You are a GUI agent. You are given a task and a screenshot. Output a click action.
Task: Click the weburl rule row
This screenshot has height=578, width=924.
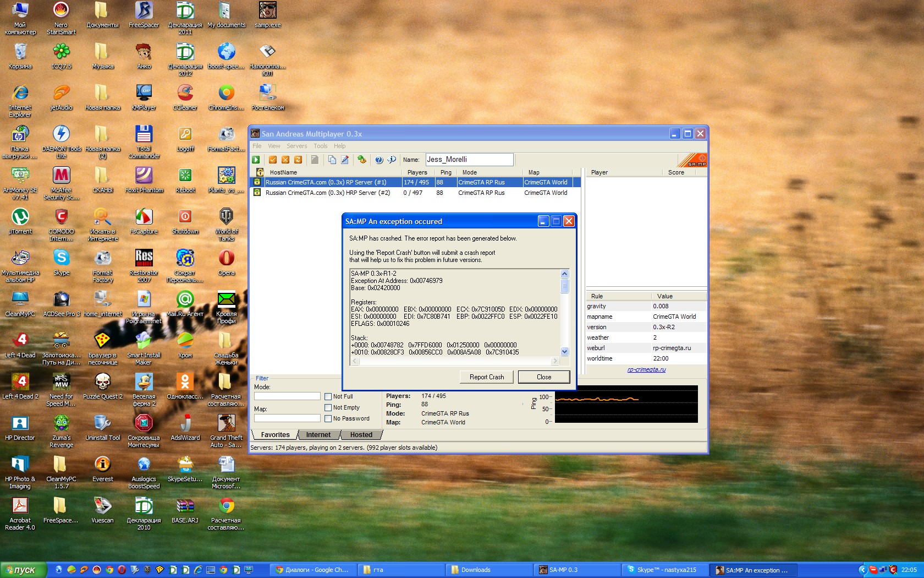(x=646, y=348)
